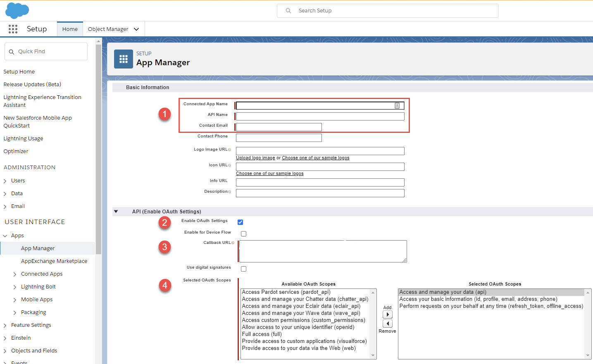Click the Contact Phone field
Screen dimensions: 593x364
coord(279,138)
